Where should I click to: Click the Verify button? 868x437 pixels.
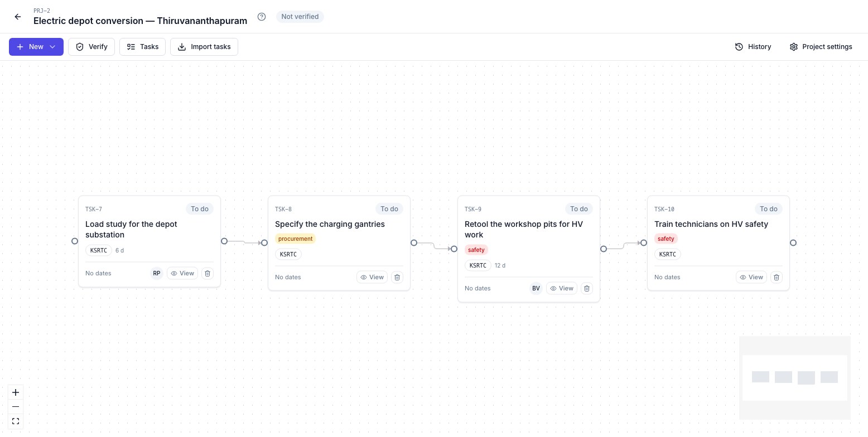(91, 47)
